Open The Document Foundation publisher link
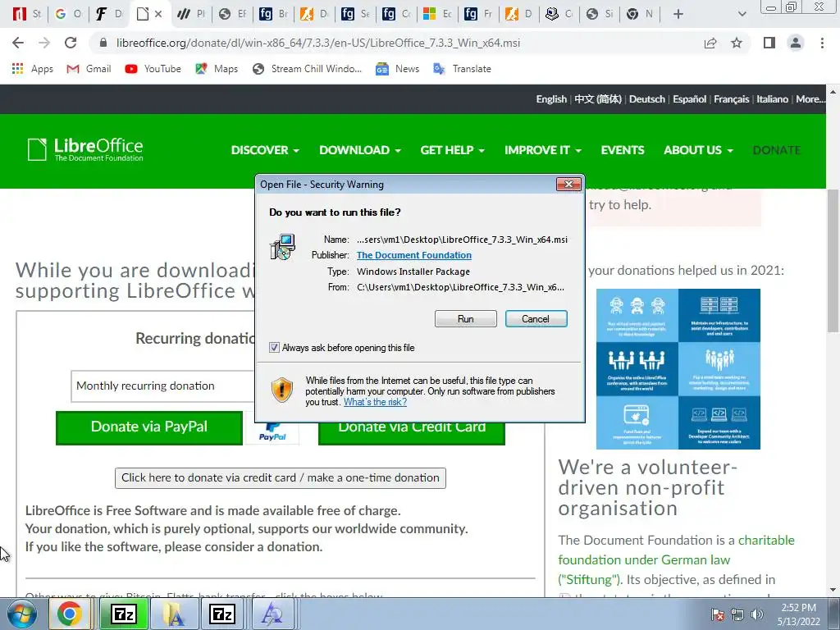This screenshot has width=840, height=630. point(414,256)
